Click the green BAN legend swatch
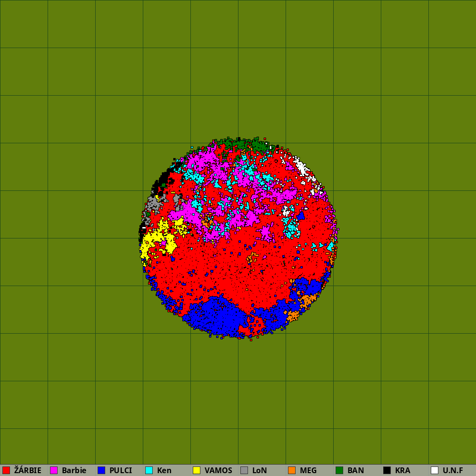 pyautogui.click(x=339, y=470)
